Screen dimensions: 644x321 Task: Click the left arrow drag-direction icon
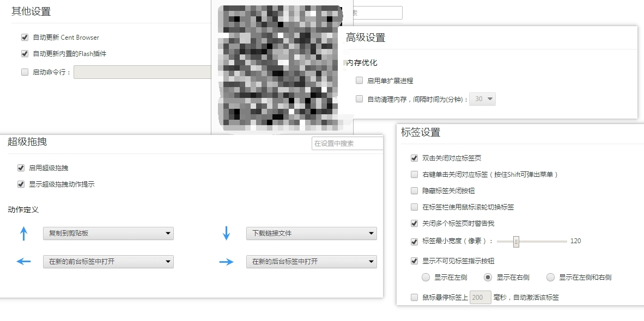[x=23, y=262]
